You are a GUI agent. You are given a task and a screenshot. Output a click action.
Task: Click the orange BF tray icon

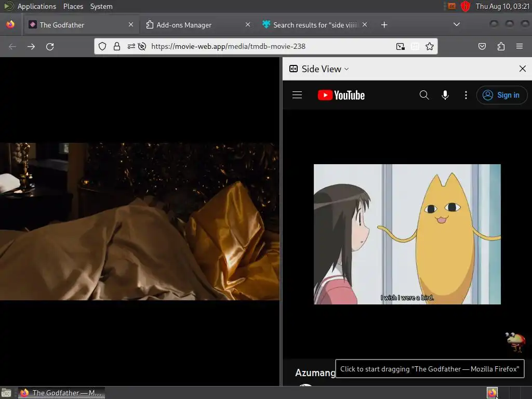(451, 6)
